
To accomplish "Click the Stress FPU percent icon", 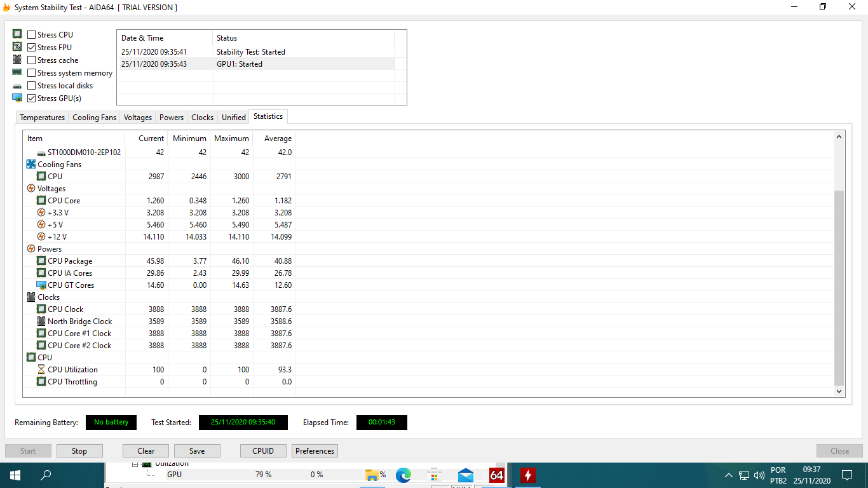I will pos(17,47).
